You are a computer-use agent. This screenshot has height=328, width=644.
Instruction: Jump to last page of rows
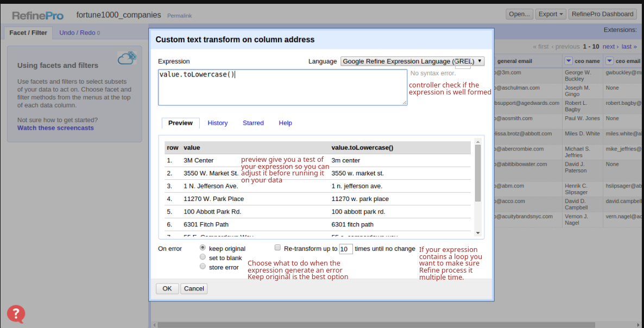tap(629, 47)
